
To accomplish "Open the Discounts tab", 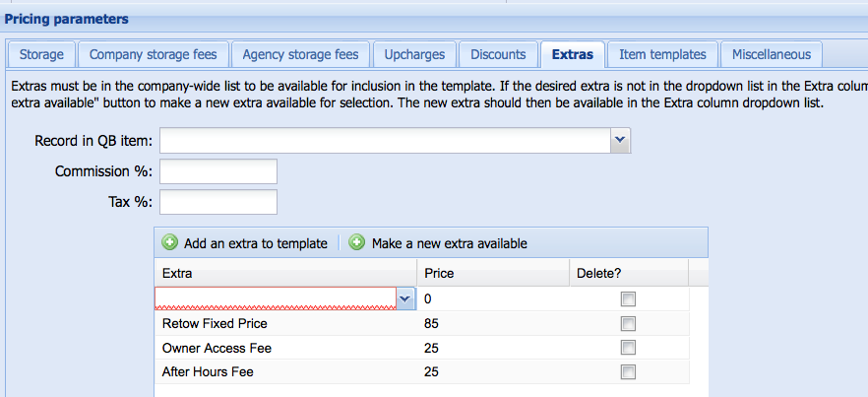I will (498, 55).
